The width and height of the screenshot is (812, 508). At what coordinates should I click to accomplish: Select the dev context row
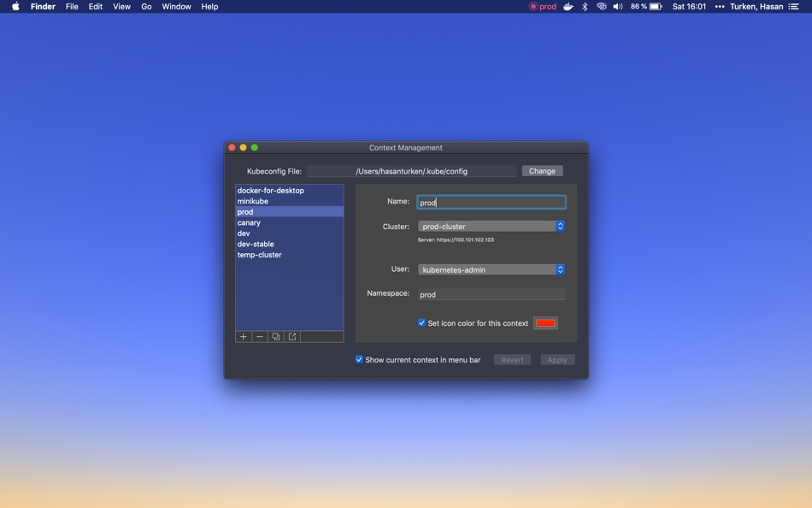coord(290,233)
